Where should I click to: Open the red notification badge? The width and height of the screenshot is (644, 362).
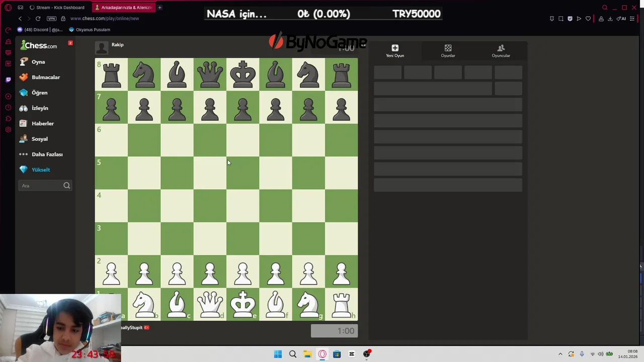coord(70,43)
